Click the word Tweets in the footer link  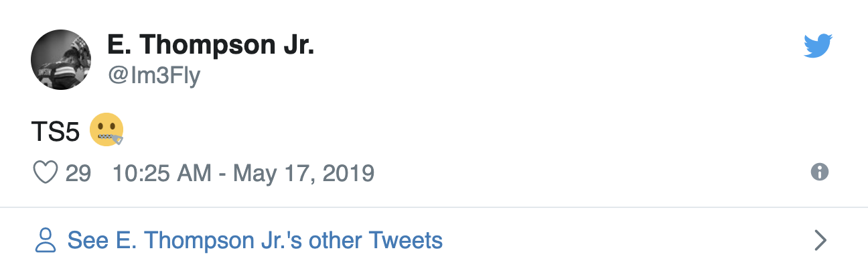(x=407, y=240)
